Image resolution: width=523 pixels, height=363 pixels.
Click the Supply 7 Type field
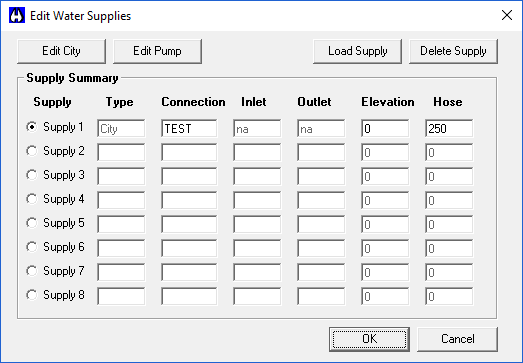[121, 273]
